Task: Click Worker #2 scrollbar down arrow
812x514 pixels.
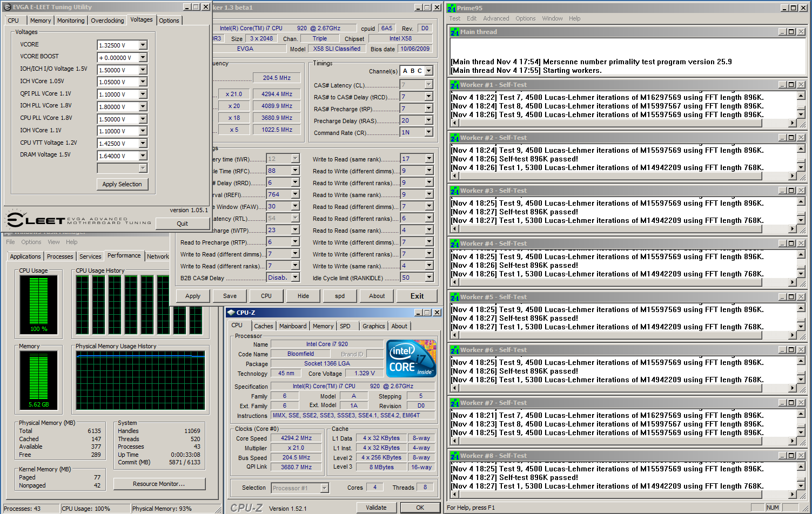Action: pos(801,167)
